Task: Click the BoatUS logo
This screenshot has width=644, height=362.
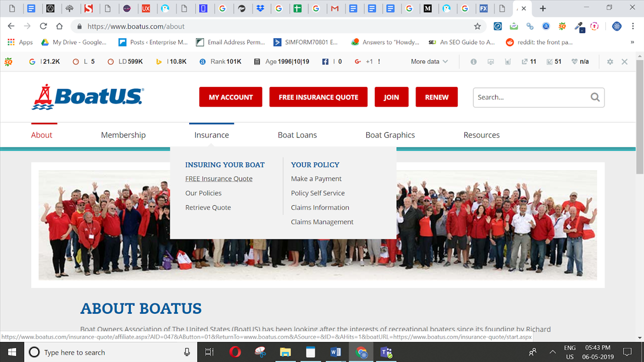Action: (x=88, y=97)
